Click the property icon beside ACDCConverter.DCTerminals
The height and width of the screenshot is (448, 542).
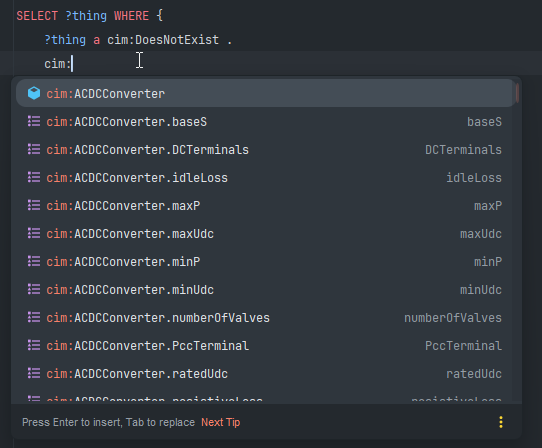point(34,149)
